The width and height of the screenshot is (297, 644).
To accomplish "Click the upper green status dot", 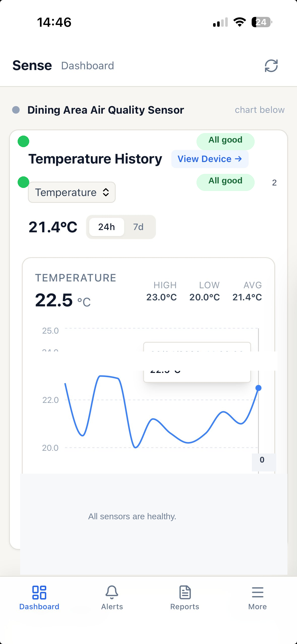I will click(x=23, y=141).
